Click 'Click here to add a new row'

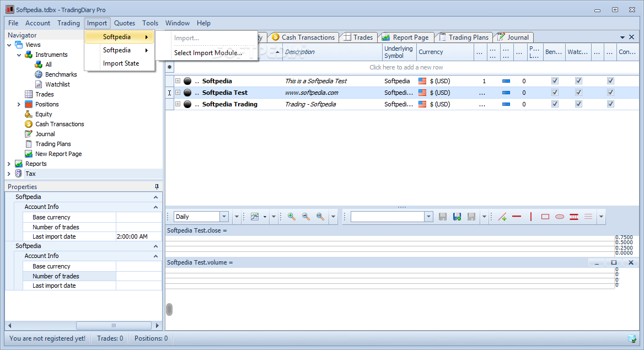point(406,67)
